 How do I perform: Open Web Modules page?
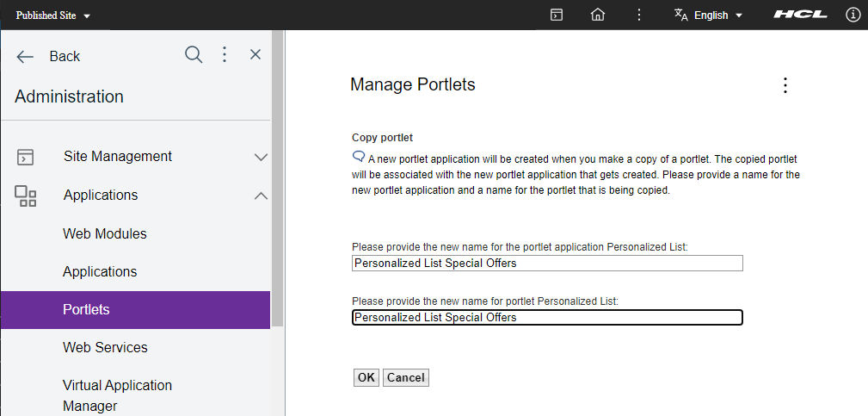tap(105, 233)
